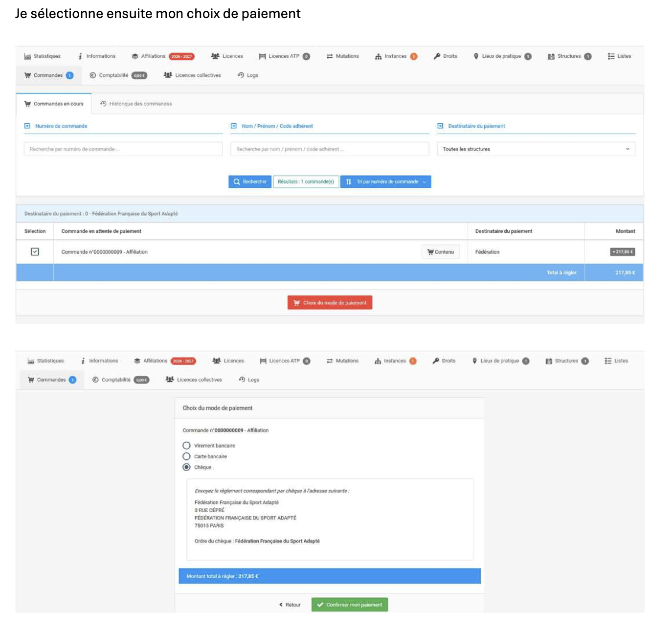Collapse the Destinataire du paiement filter section
The height and width of the screenshot is (633, 672).
pyautogui.click(x=440, y=126)
